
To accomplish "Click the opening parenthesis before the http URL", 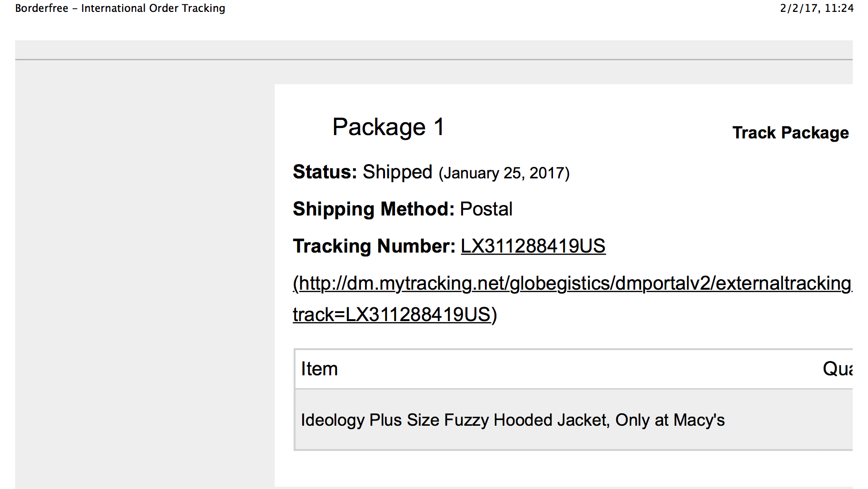I will [x=296, y=284].
